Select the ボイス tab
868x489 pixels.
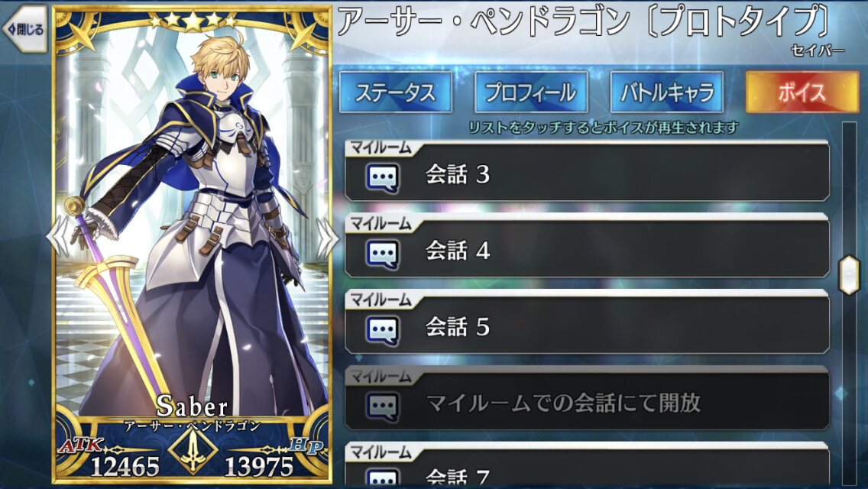802,92
